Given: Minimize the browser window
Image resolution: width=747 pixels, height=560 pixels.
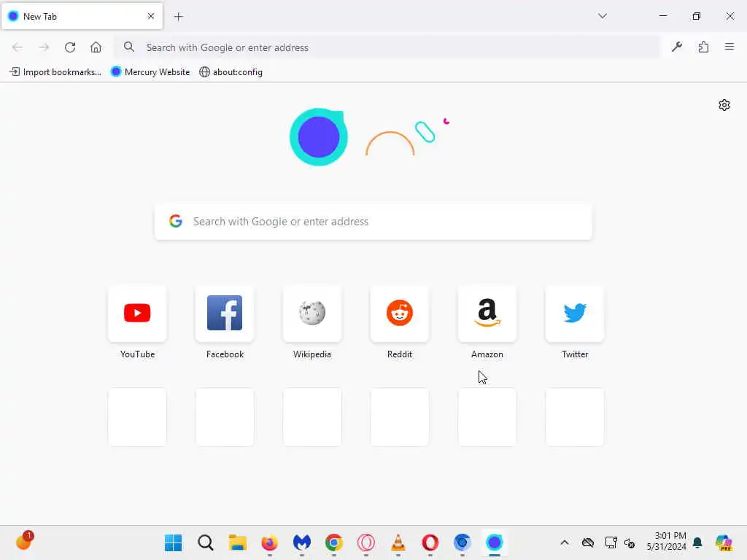Looking at the screenshot, I should (663, 16).
